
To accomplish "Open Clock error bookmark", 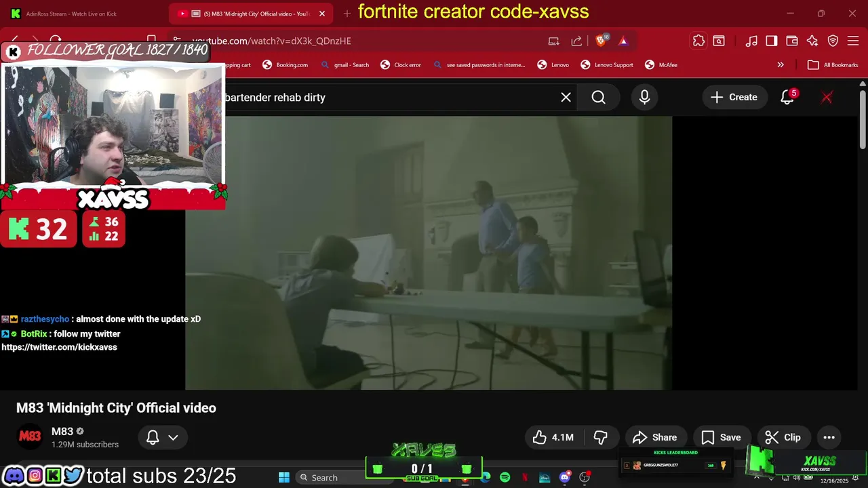I will 401,65.
